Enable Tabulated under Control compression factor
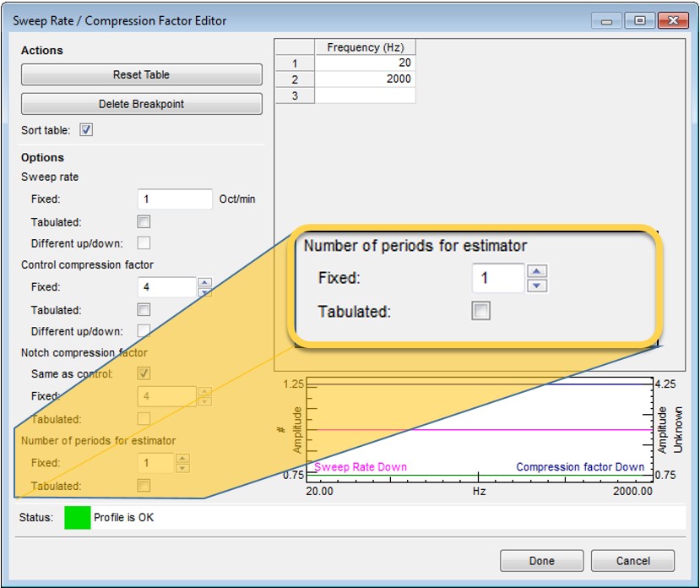The height and width of the screenshot is (588, 700). tap(144, 310)
